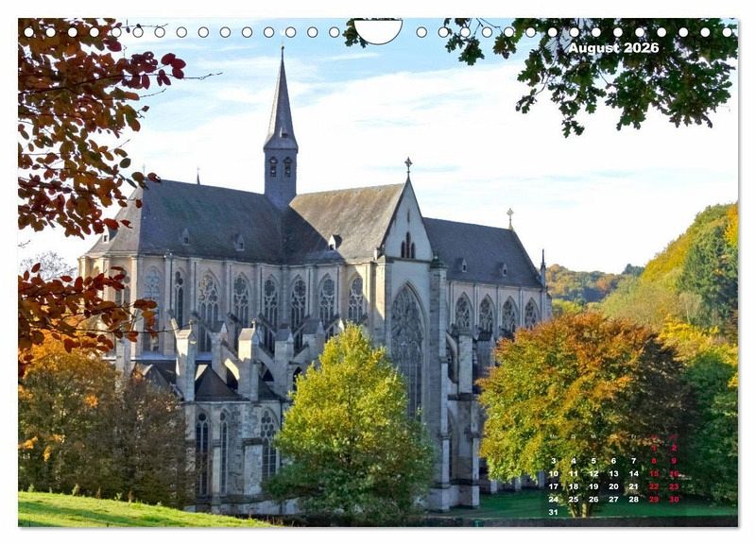Image resolution: width=756 pixels, height=545 pixels.
Task: Click the red date 22
Action: click(654, 486)
